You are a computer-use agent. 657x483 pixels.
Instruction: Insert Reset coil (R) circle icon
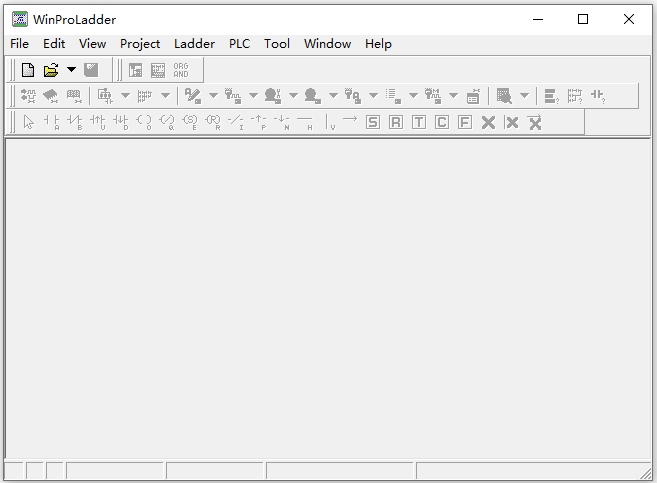tap(213, 122)
